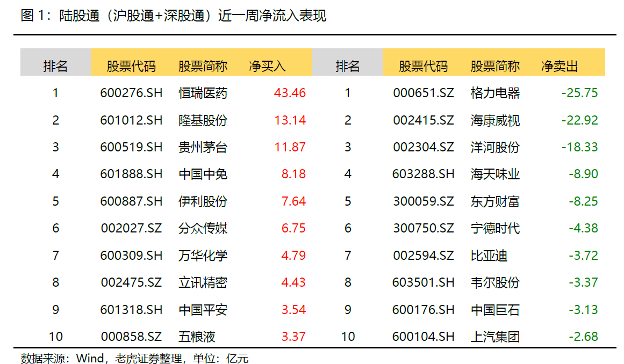
Task: Select net buy value 6.75
Action: [293, 228]
